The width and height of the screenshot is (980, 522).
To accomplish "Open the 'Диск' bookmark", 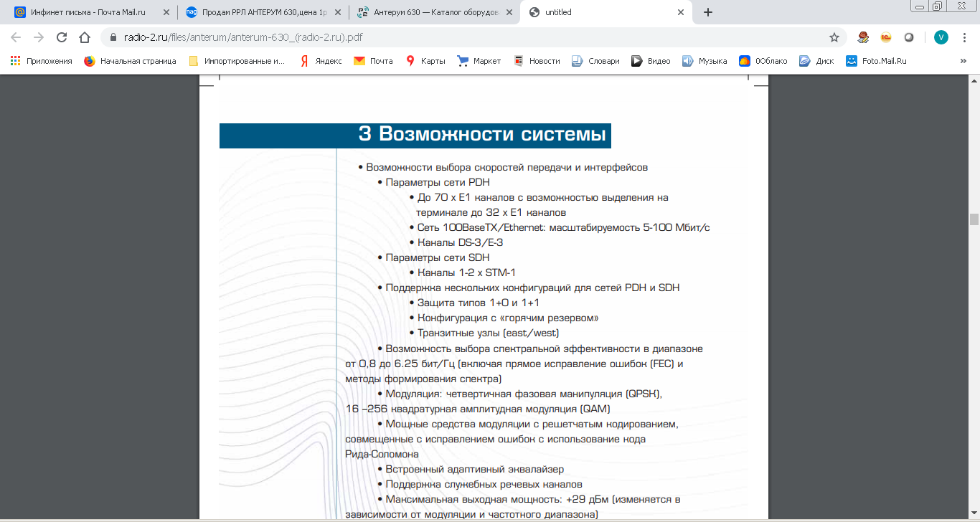I will [x=816, y=61].
